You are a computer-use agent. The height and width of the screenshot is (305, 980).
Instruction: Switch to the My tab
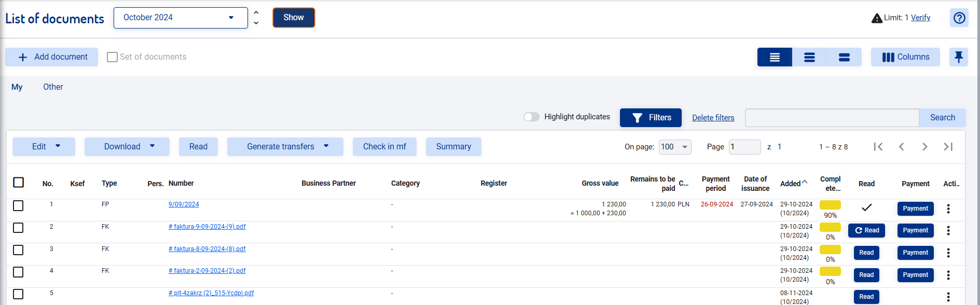pos(17,87)
